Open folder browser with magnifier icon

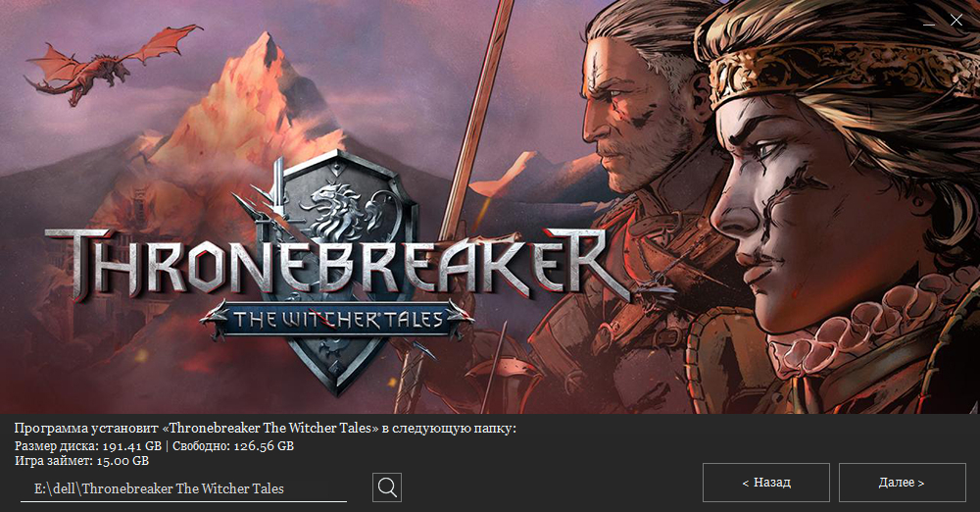pyautogui.click(x=387, y=486)
